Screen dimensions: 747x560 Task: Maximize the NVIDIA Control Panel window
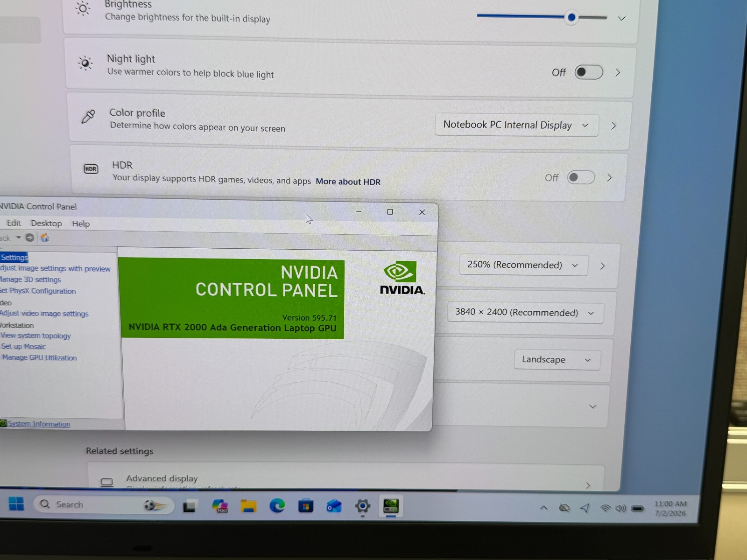[x=390, y=212]
